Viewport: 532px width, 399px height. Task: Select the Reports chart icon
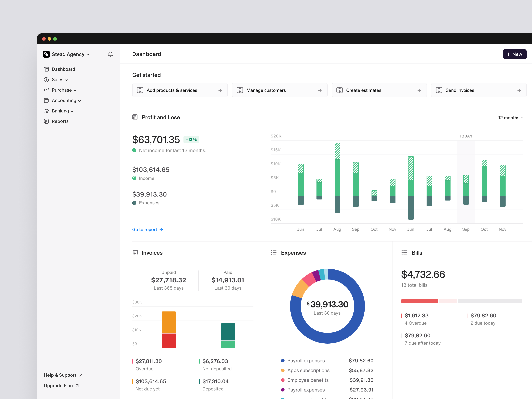(46, 121)
